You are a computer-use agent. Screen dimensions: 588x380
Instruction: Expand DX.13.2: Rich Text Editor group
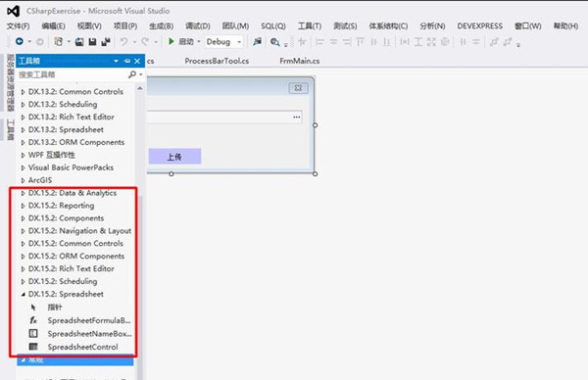coord(23,118)
